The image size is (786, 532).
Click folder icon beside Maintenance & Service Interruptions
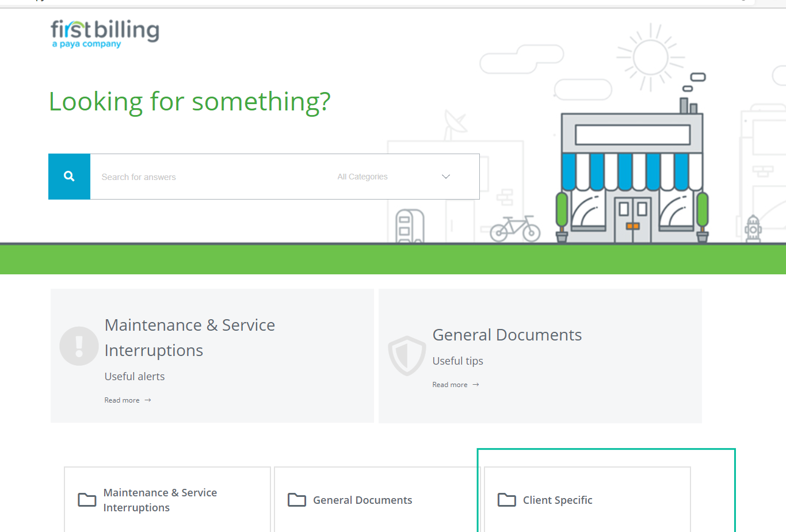click(87, 500)
